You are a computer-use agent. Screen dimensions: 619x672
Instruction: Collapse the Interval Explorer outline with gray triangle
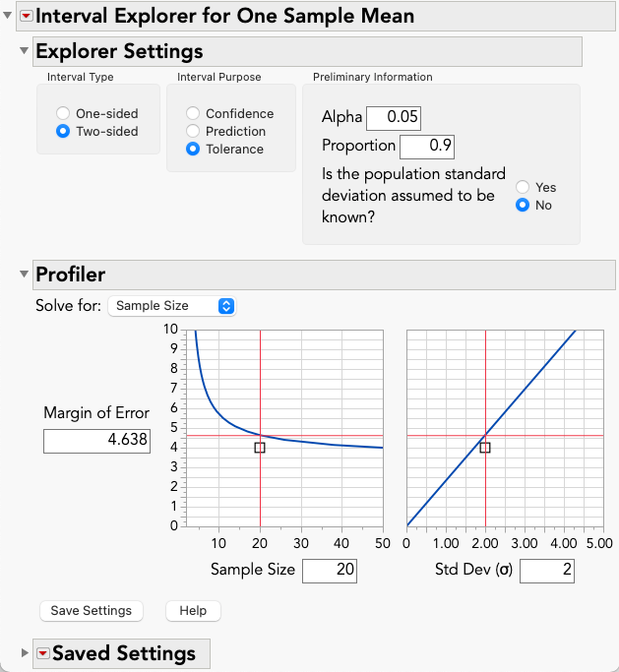tap(7, 16)
